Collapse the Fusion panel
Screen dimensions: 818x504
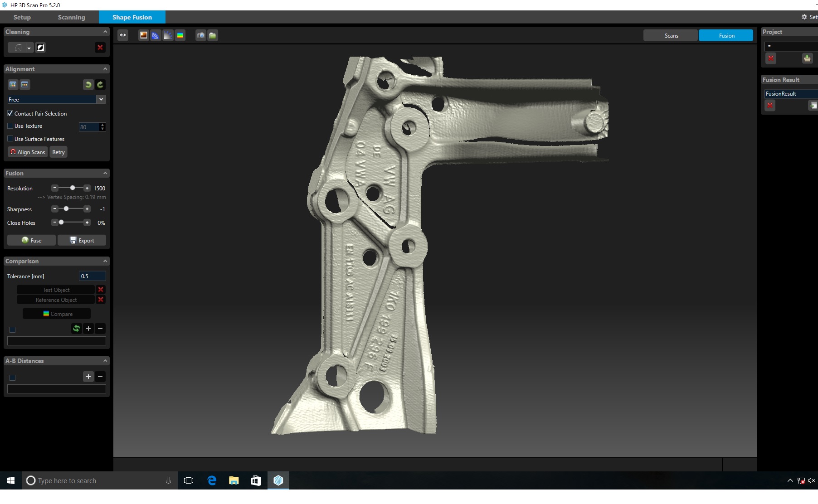[x=105, y=173]
